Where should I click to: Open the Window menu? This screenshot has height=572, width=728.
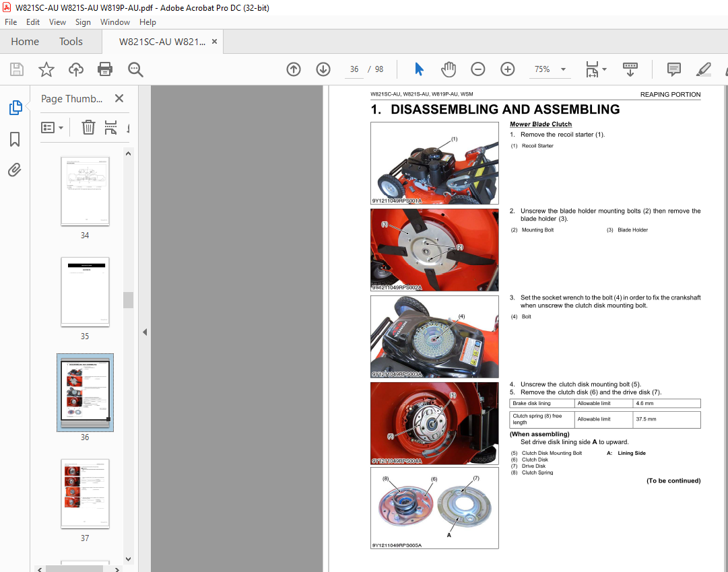pyautogui.click(x=115, y=22)
